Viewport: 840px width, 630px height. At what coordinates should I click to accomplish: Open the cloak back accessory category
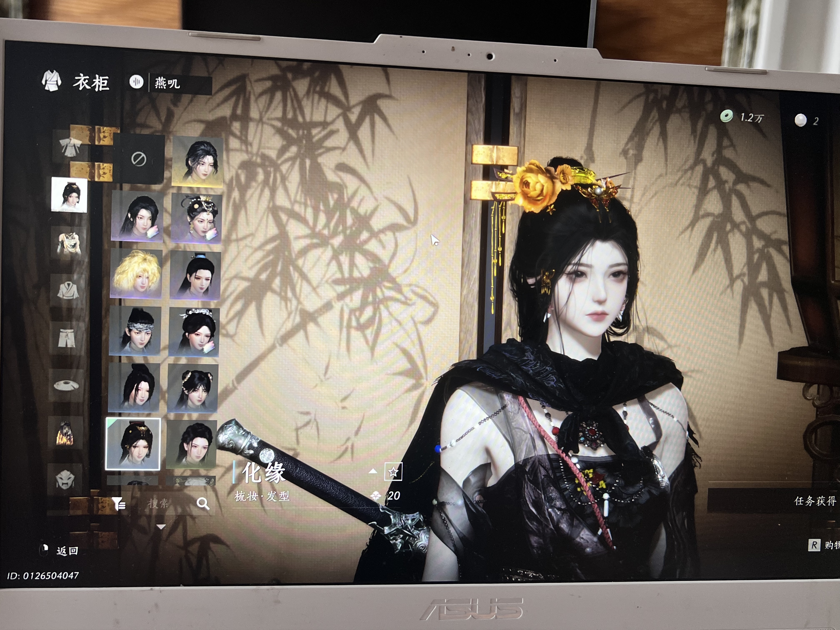click(x=65, y=433)
